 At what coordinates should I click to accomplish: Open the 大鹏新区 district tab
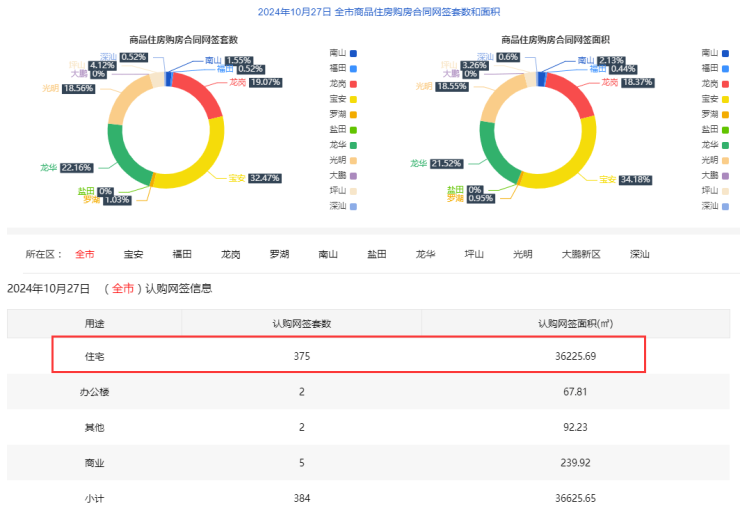click(581, 254)
